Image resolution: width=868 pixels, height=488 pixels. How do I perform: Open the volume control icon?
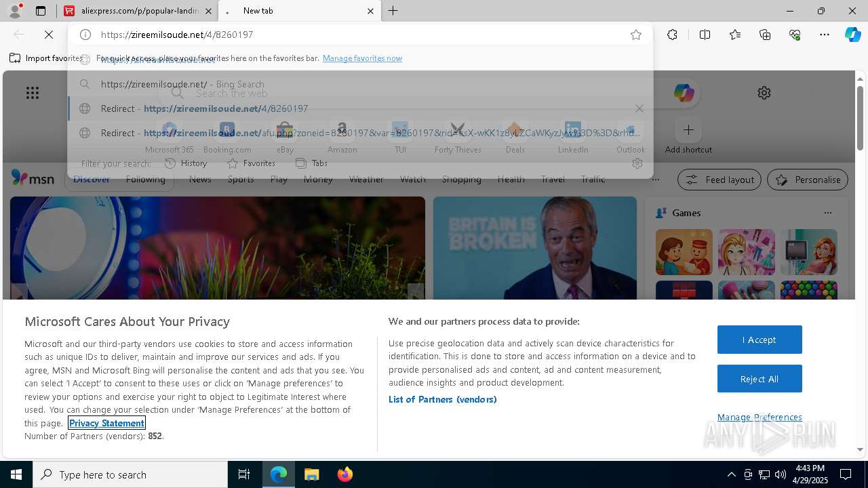781,474
